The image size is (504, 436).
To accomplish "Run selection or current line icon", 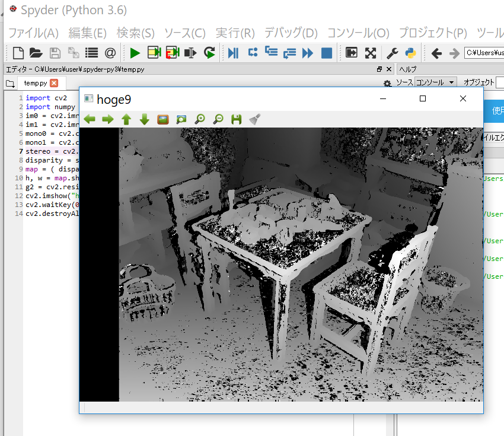I will (x=190, y=53).
